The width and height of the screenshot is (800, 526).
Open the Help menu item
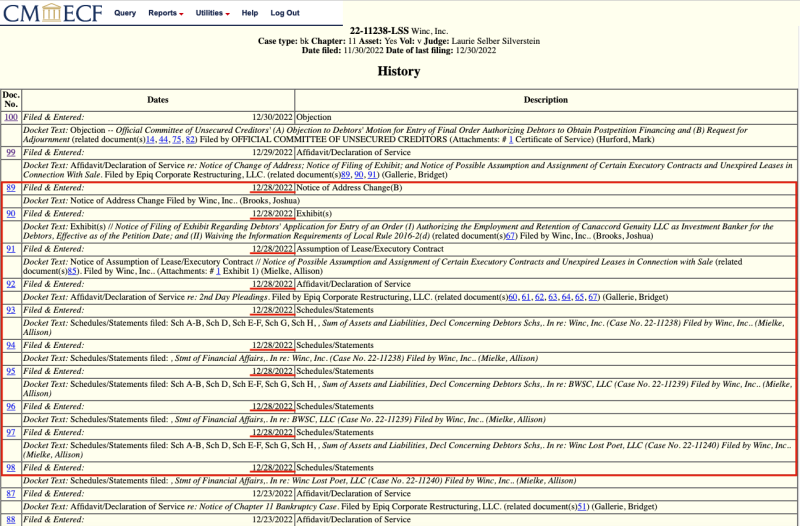[x=249, y=13]
